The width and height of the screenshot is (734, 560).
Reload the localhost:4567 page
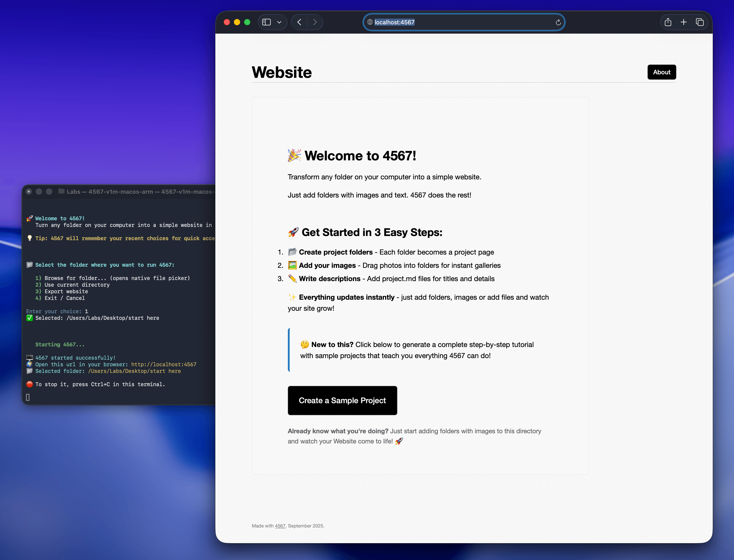tap(558, 22)
